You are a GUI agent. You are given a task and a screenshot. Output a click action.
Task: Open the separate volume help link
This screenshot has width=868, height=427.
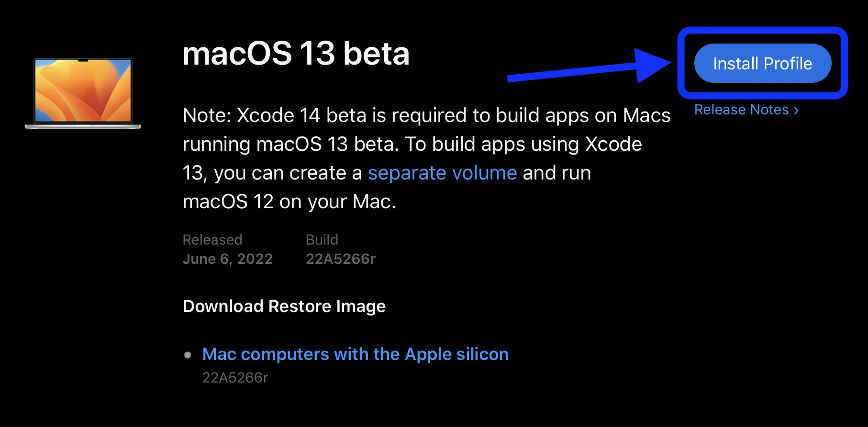point(442,173)
